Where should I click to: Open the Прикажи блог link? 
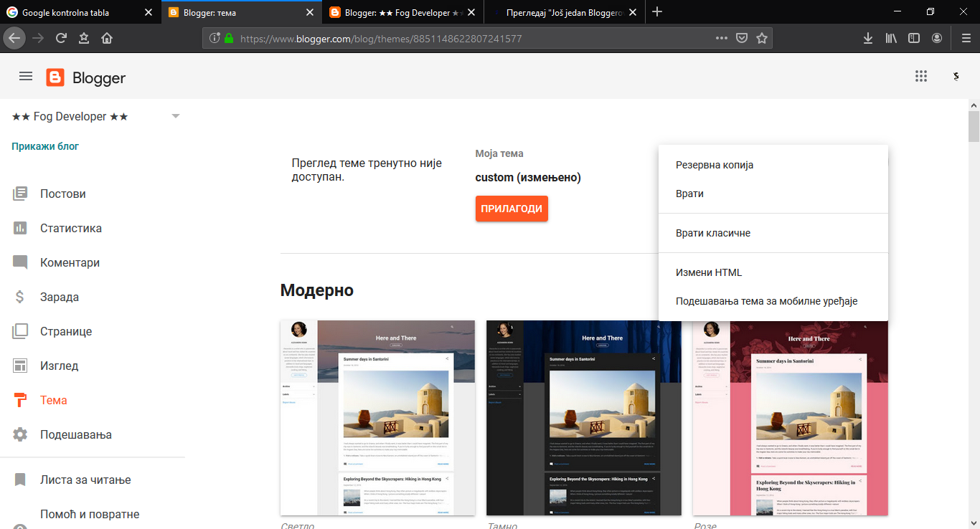pyautogui.click(x=45, y=146)
